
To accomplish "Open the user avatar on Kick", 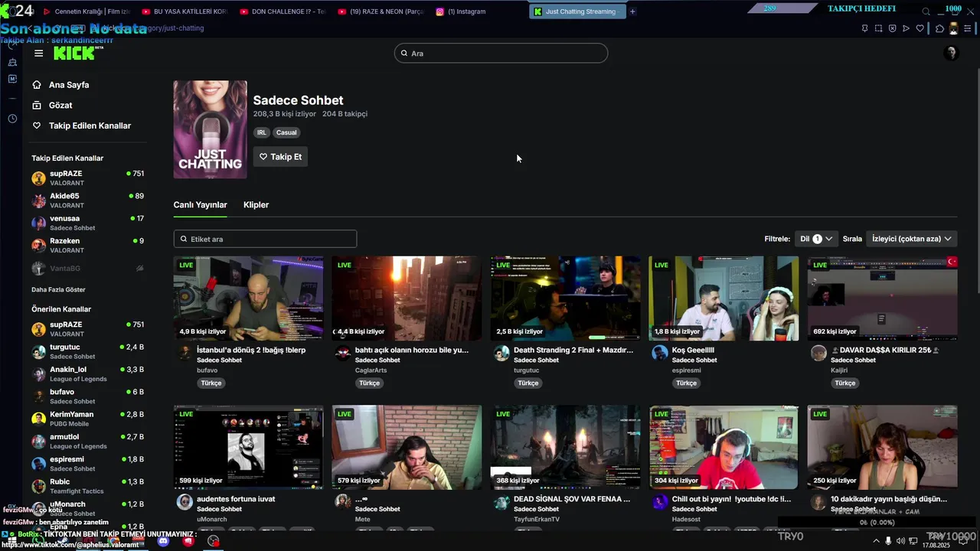I will coord(952,53).
